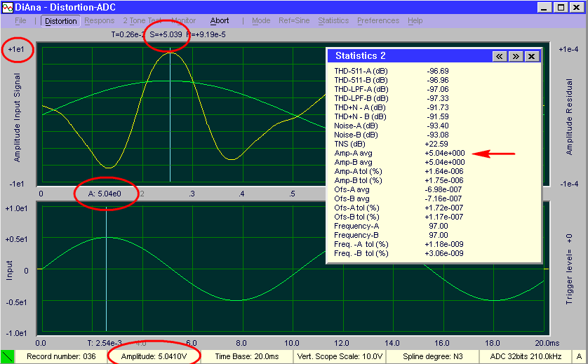Open the Respons menu
The width and height of the screenshot is (588, 364).
tap(100, 20)
